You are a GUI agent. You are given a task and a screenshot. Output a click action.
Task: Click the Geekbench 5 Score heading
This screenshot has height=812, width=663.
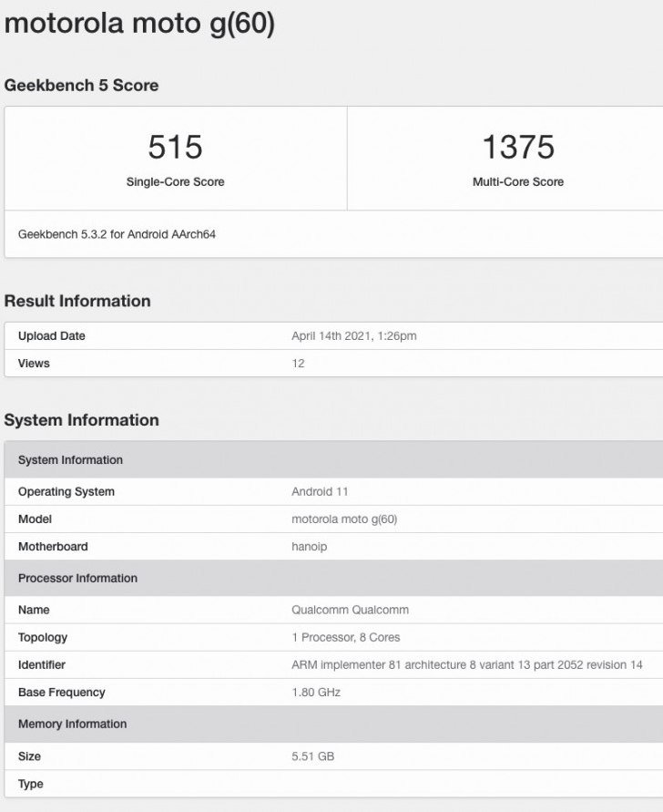tap(81, 85)
